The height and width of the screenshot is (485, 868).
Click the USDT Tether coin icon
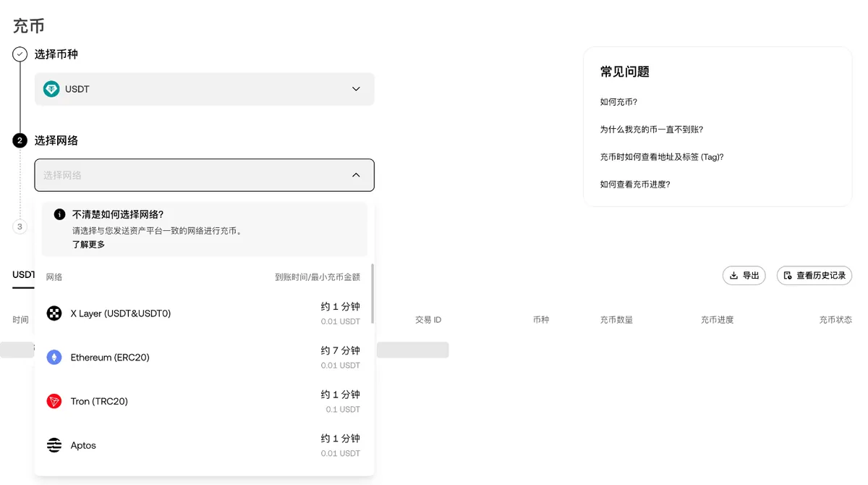coord(51,89)
